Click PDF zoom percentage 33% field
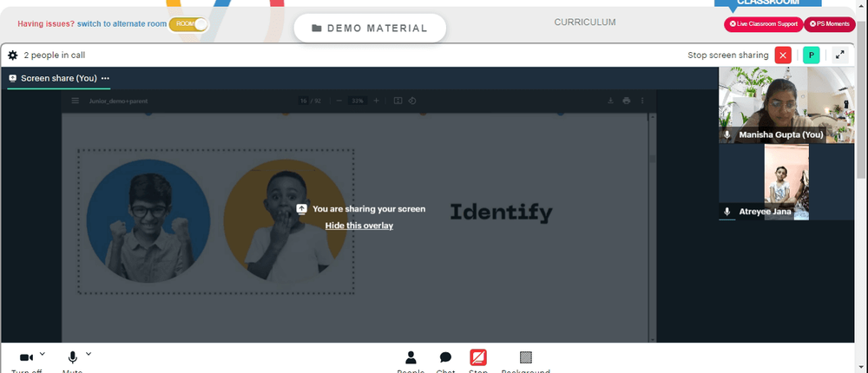 (x=358, y=101)
